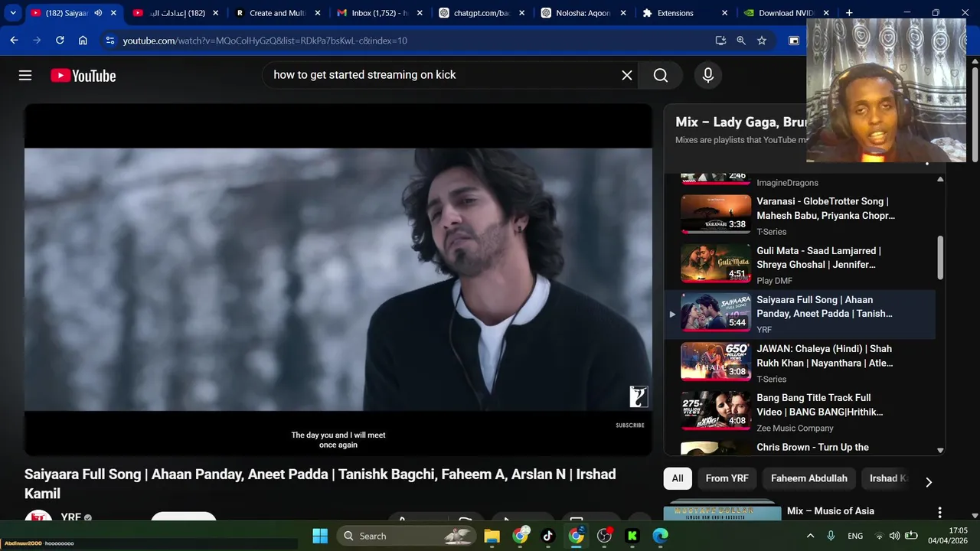The height and width of the screenshot is (551, 980).
Task: Select the From YRF filter chip
Action: coord(727,478)
